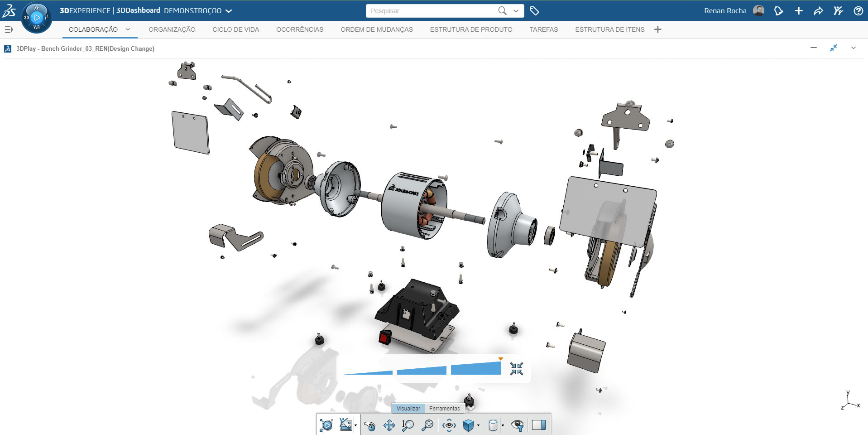Set explode slider to middle segment
Screen dimensions: 868x439
tap(422, 370)
